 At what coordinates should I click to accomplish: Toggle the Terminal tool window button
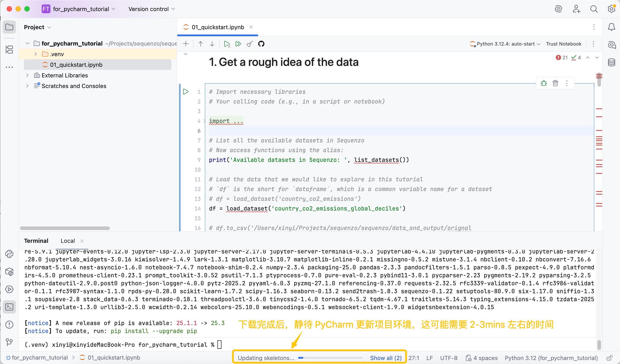click(x=9, y=307)
